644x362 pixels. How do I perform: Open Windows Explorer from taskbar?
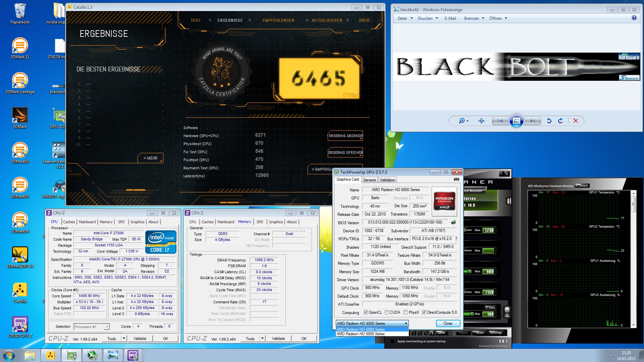tap(30, 355)
